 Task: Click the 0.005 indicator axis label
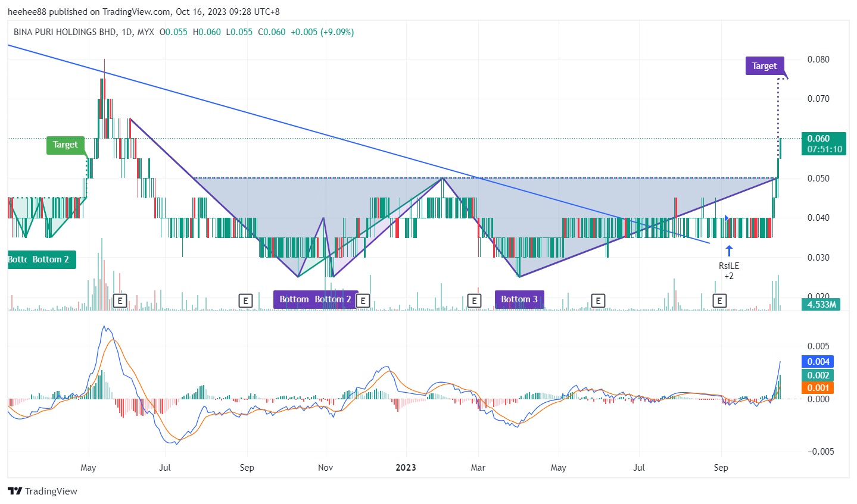(818, 346)
